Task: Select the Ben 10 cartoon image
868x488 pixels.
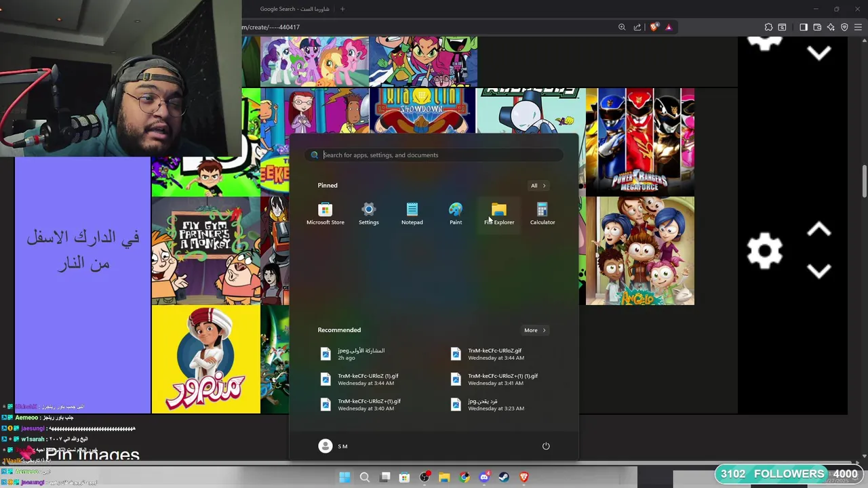Action: pyautogui.click(x=206, y=176)
